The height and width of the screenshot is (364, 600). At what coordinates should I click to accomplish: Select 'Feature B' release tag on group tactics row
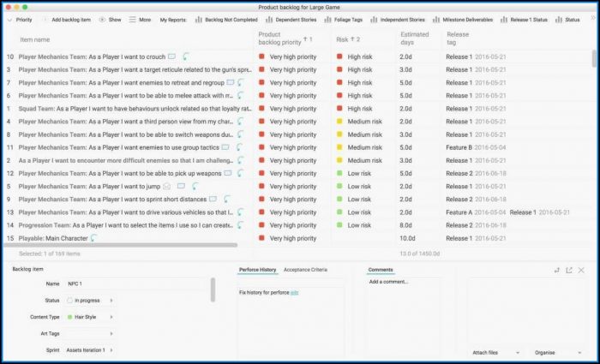click(459, 147)
